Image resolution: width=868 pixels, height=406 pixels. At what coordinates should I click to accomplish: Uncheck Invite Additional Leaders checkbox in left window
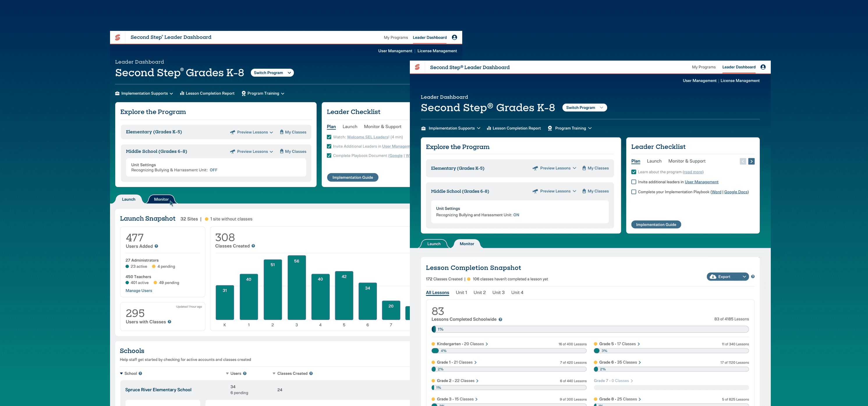(329, 146)
